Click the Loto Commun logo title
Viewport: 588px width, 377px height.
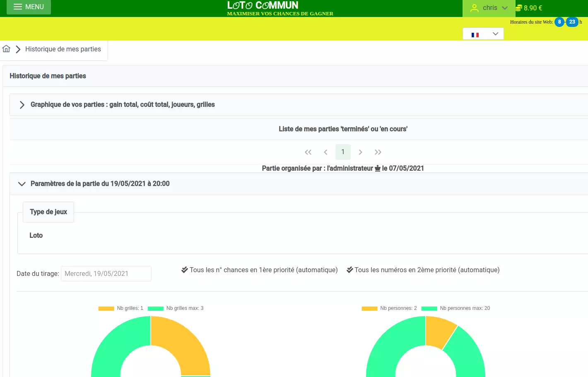(x=263, y=5)
